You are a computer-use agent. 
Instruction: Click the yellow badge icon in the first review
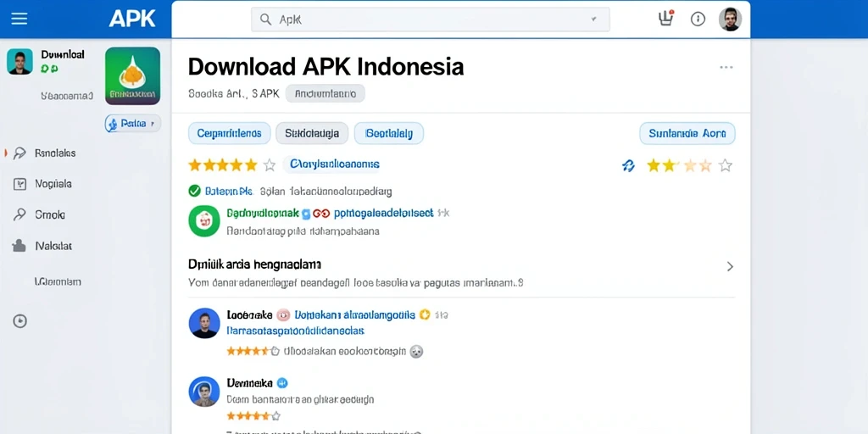(425, 315)
